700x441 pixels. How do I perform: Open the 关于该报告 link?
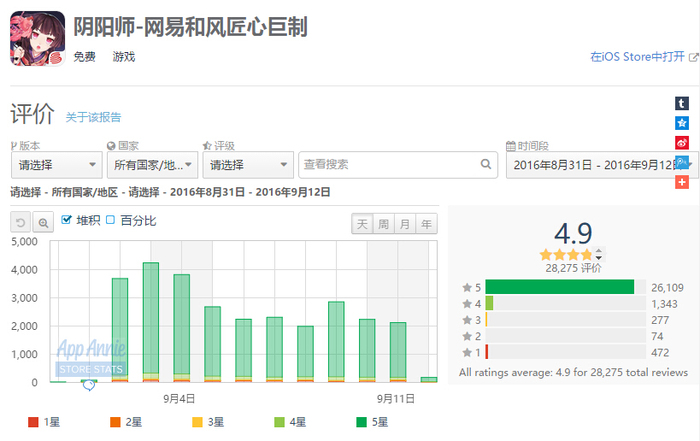pyautogui.click(x=93, y=117)
